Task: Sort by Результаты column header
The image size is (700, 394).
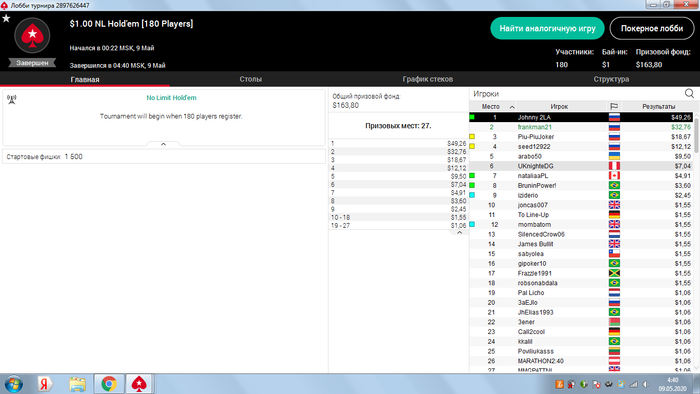Action: coord(658,106)
